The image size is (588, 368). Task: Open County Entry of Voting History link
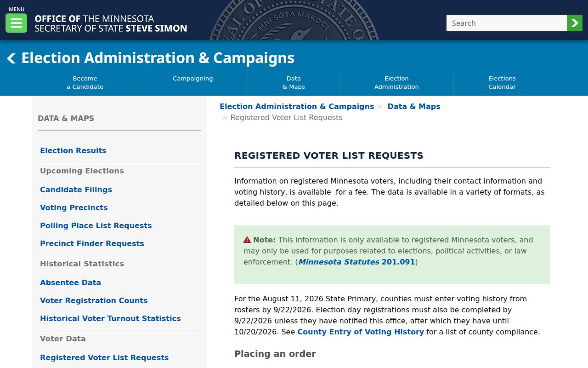click(361, 332)
